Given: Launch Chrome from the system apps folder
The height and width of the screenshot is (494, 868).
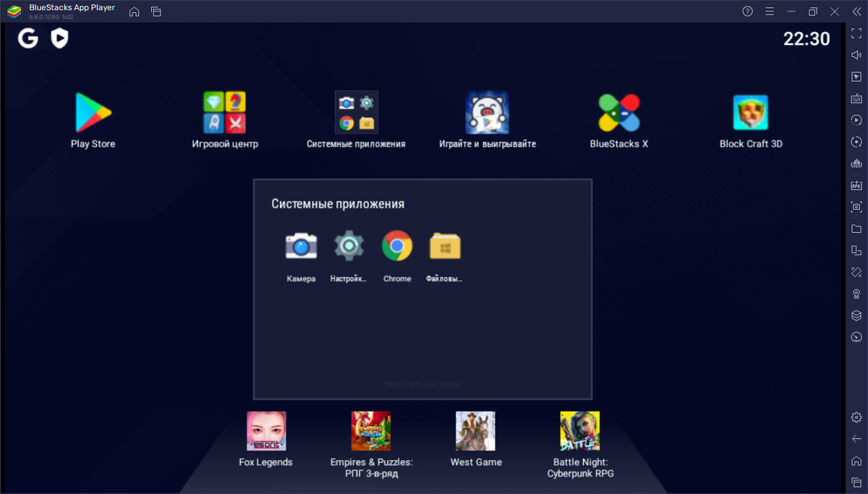Looking at the screenshot, I should [397, 247].
